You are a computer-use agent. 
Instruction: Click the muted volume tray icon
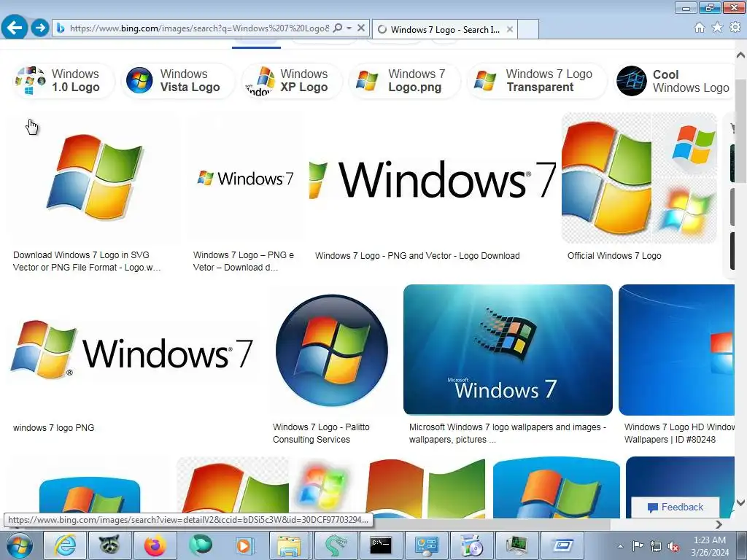[673, 546]
